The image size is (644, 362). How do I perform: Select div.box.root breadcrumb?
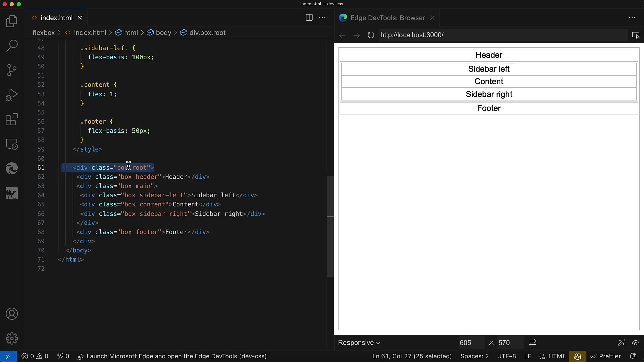coord(207,33)
